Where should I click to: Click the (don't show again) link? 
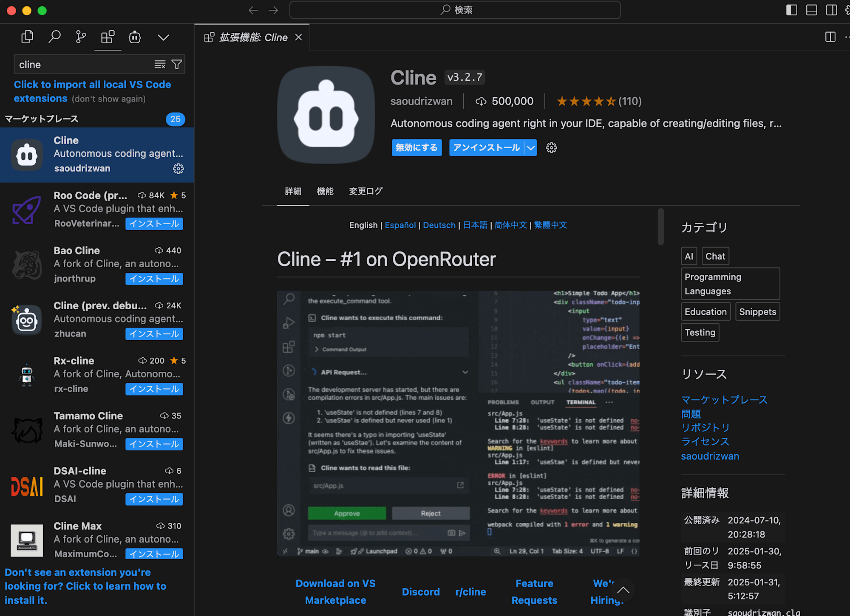click(109, 99)
